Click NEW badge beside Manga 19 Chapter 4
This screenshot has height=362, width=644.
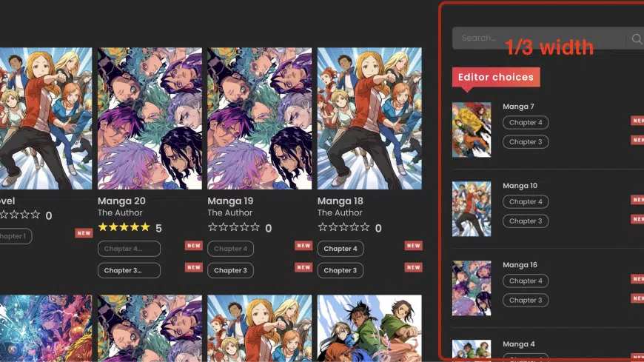[303, 246]
